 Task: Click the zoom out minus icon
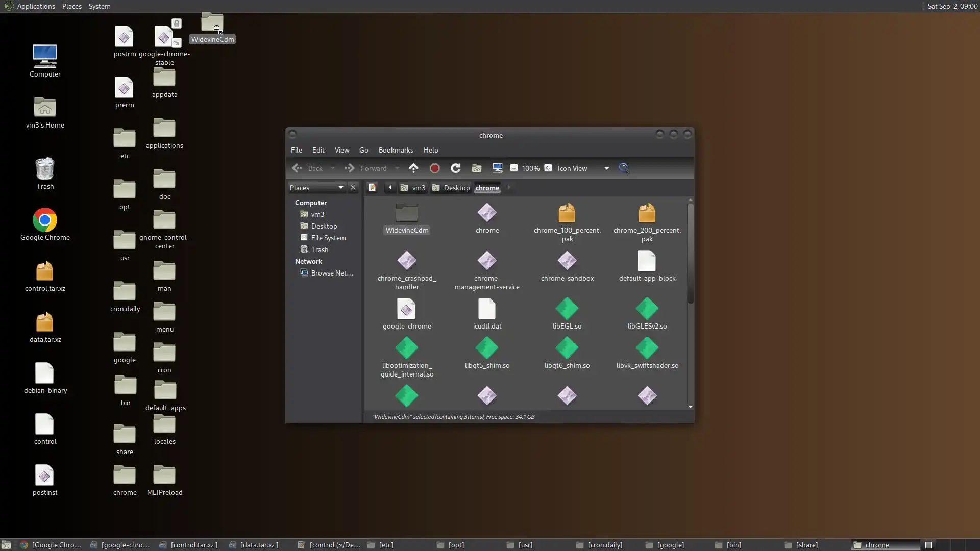coord(514,168)
